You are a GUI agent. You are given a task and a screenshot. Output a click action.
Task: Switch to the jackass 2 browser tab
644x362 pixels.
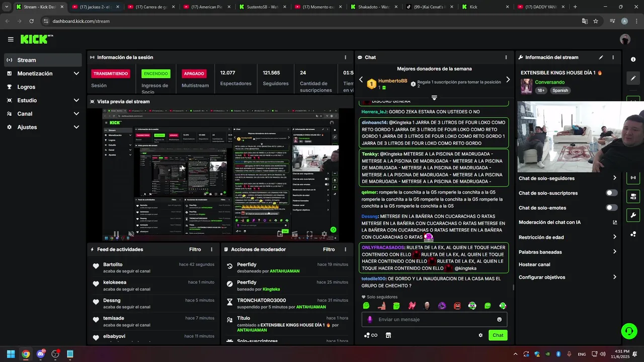click(96, 7)
